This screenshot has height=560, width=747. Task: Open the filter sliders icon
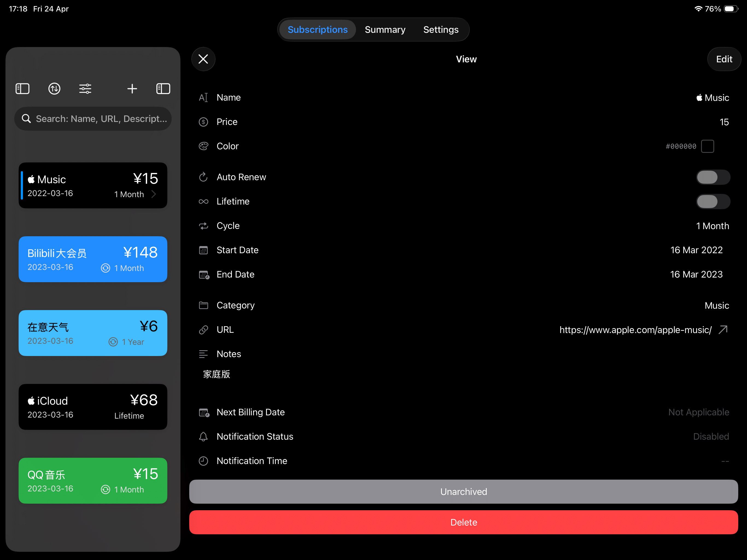pyautogui.click(x=85, y=89)
